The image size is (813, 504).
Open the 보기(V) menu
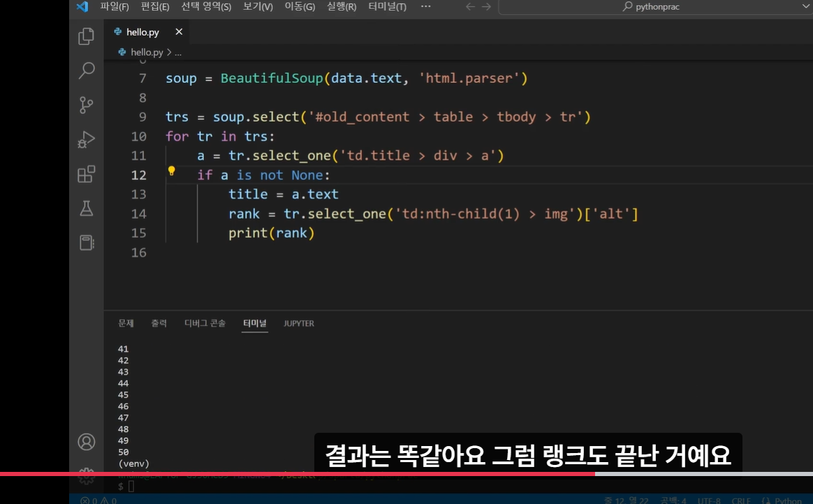click(258, 7)
